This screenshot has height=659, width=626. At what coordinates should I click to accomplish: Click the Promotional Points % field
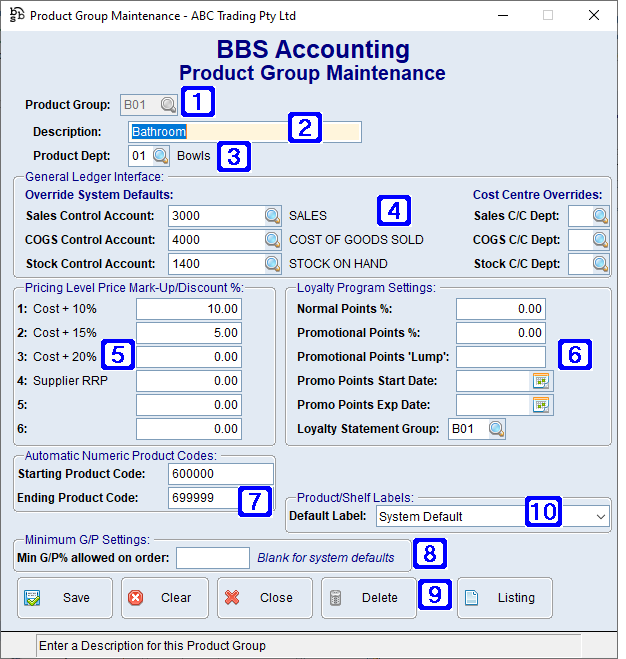pos(501,333)
